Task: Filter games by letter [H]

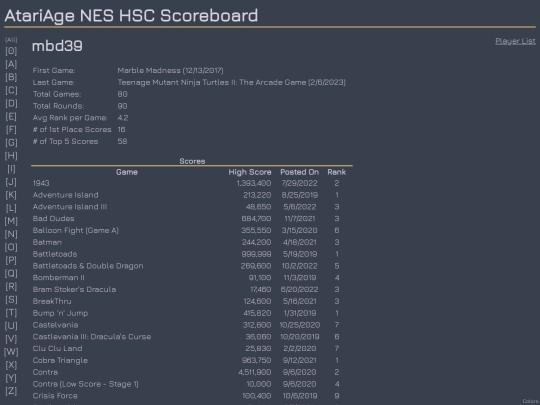Action: [x=11, y=156]
